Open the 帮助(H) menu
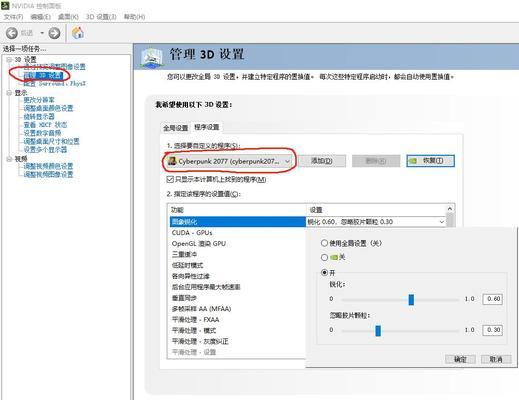 134,17
